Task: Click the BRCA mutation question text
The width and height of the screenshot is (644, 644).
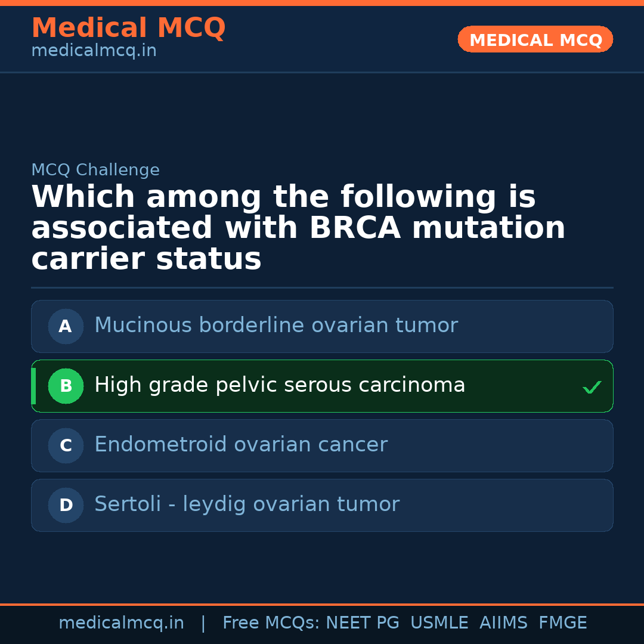Action: (298, 228)
